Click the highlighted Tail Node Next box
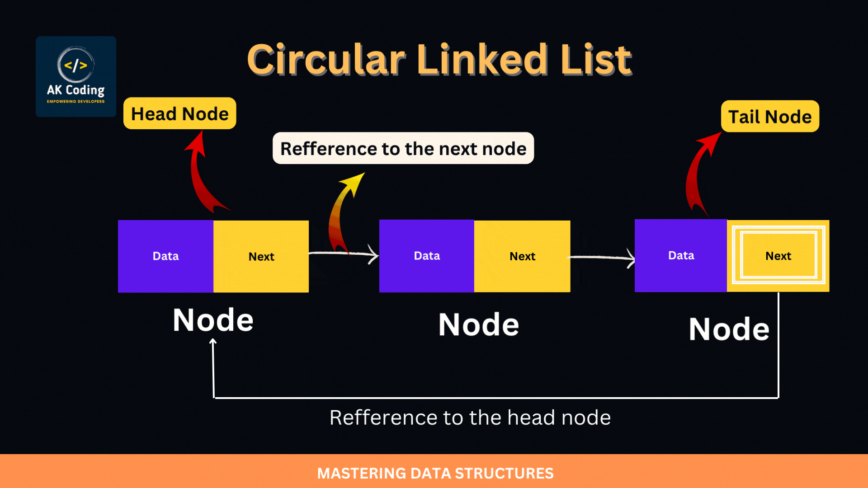Viewport: 868px width, 488px height. click(x=778, y=256)
